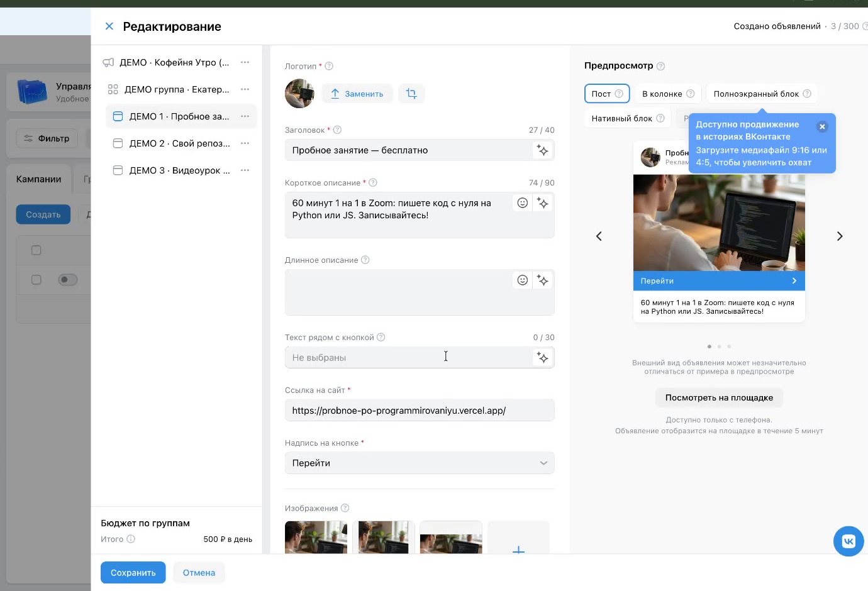Select the third image thumbnail
The height and width of the screenshot is (591, 868).
coord(451,537)
